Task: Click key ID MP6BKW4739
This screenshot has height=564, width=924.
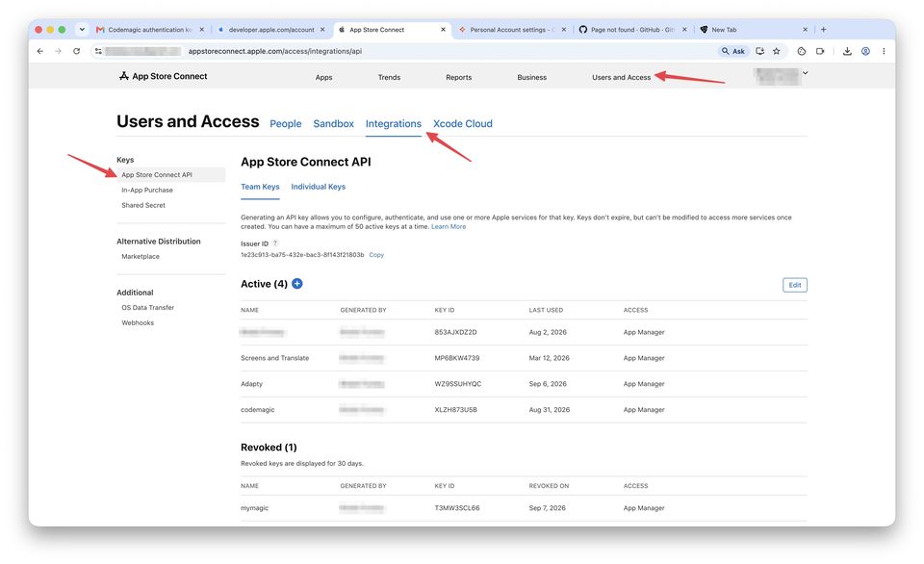Action: pos(456,358)
